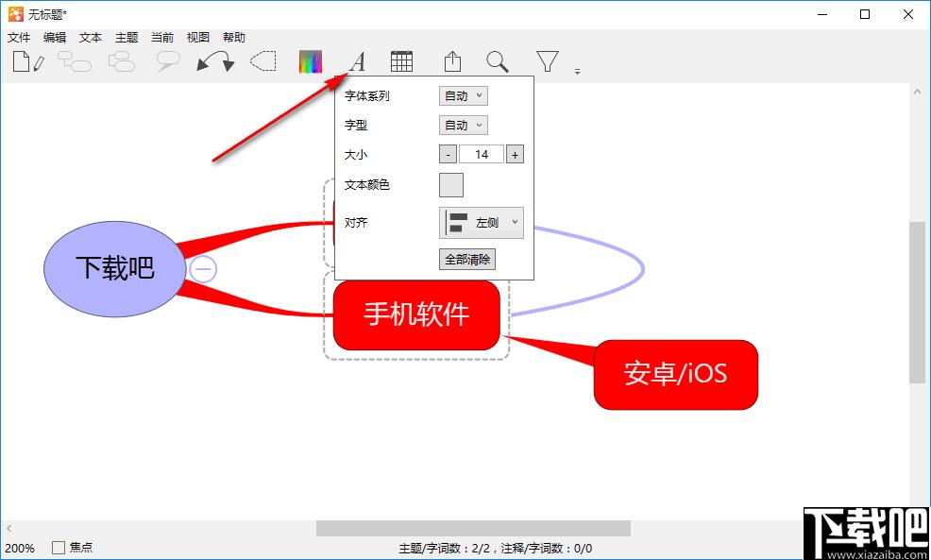Minimize the window
The height and width of the screenshot is (560, 931).
click(821, 14)
